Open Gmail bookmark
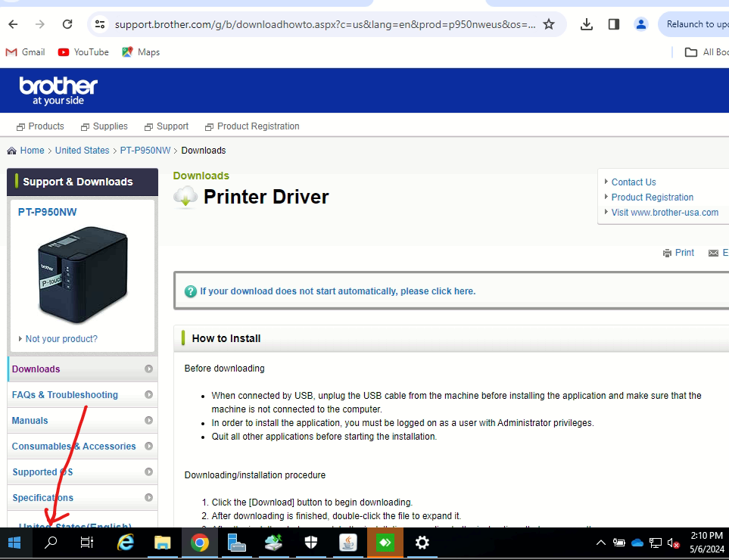 pyautogui.click(x=26, y=52)
